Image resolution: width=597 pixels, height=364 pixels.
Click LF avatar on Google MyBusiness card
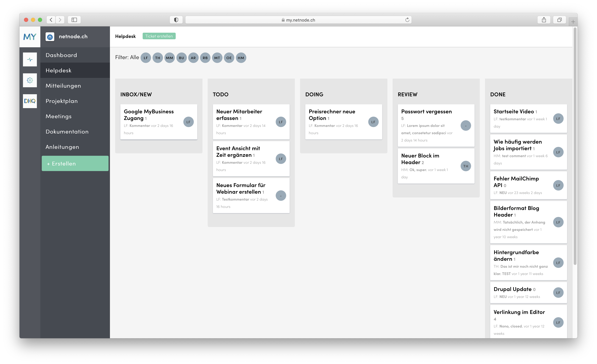point(188,122)
